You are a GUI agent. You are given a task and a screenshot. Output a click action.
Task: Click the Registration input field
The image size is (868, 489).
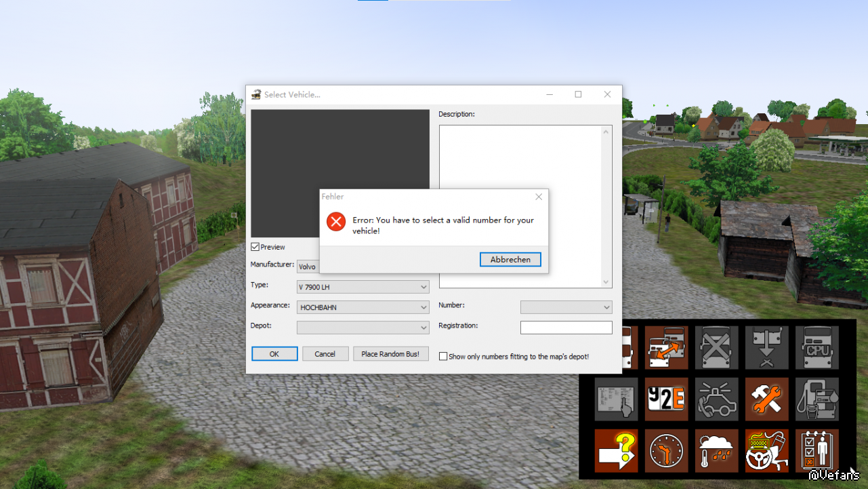[566, 328]
